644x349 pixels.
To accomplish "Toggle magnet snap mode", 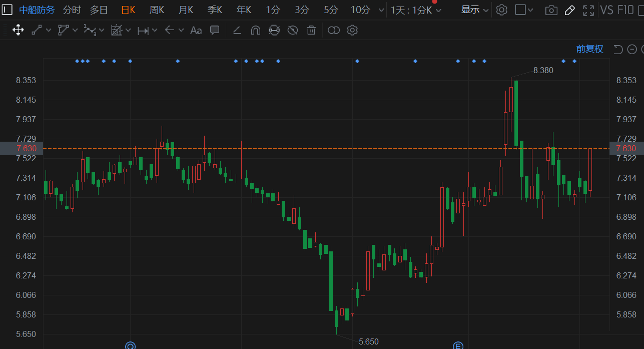I will tap(255, 31).
